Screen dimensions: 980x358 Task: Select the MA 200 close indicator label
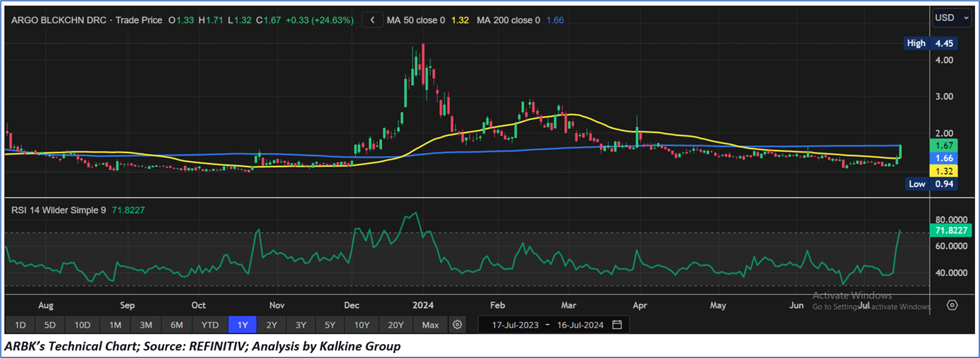pos(508,20)
